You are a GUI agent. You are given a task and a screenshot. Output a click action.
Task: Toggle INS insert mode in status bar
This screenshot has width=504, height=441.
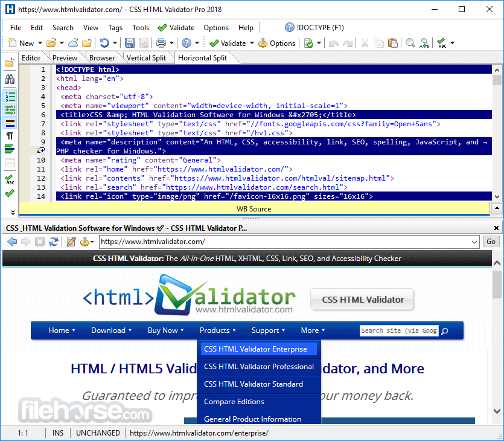pyautogui.click(x=58, y=433)
